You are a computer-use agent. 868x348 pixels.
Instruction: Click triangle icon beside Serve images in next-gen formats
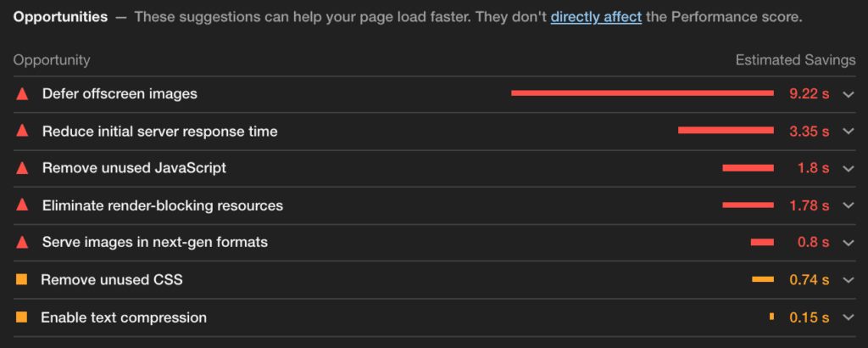[x=22, y=242]
